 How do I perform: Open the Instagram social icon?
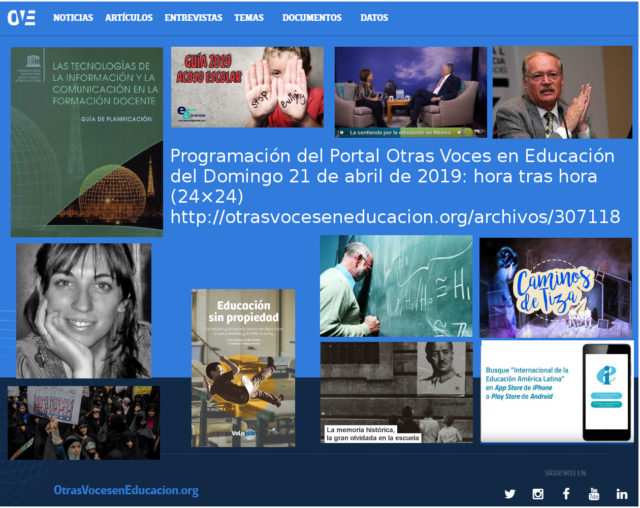tap(538, 494)
